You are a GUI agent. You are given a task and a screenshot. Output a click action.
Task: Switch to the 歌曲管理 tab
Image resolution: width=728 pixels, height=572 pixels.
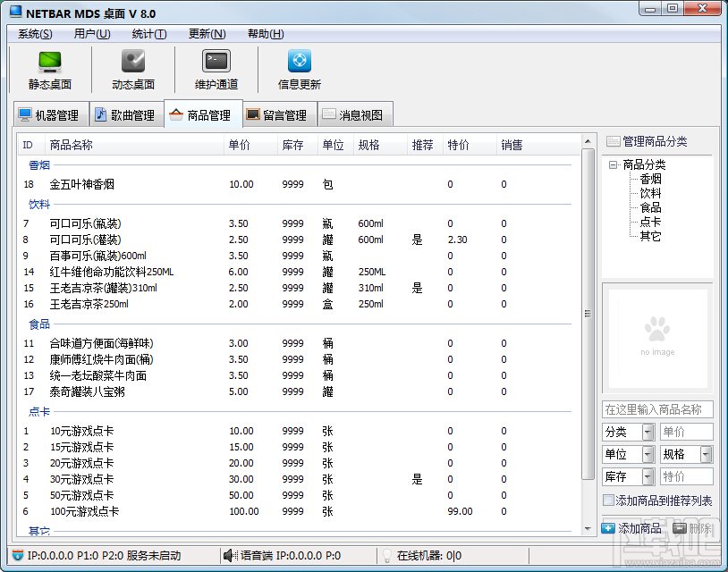pyautogui.click(x=126, y=114)
